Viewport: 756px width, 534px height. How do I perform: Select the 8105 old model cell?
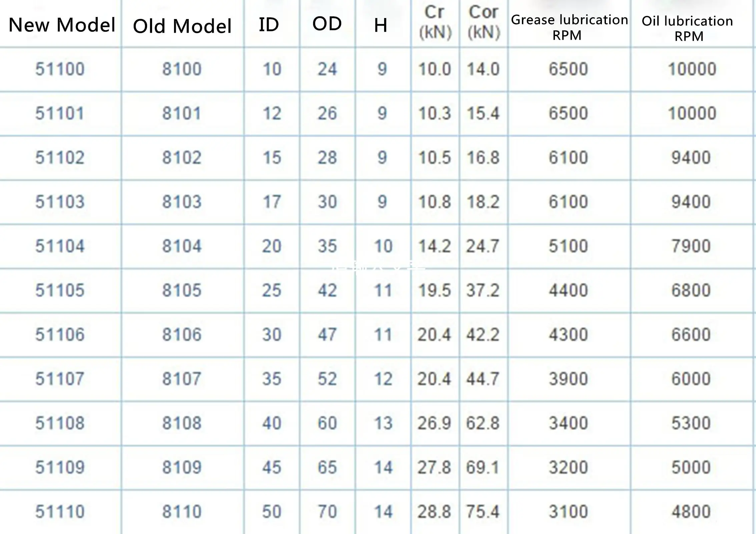click(x=182, y=290)
